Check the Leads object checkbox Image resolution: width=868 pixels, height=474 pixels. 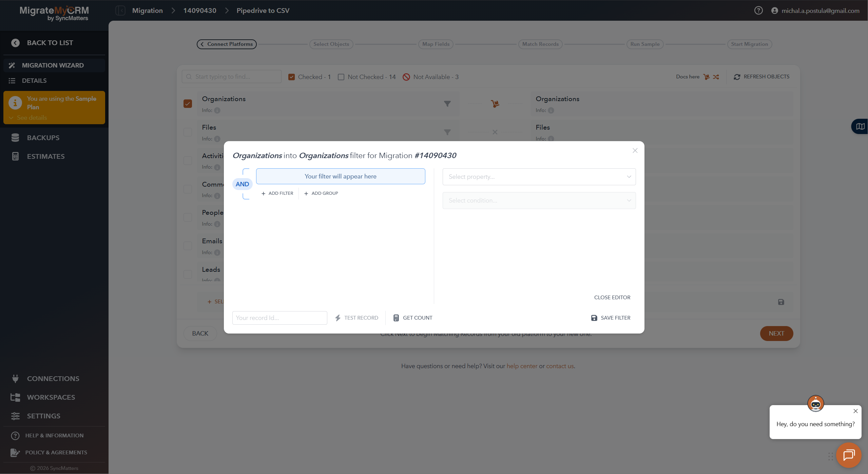pos(188,274)
